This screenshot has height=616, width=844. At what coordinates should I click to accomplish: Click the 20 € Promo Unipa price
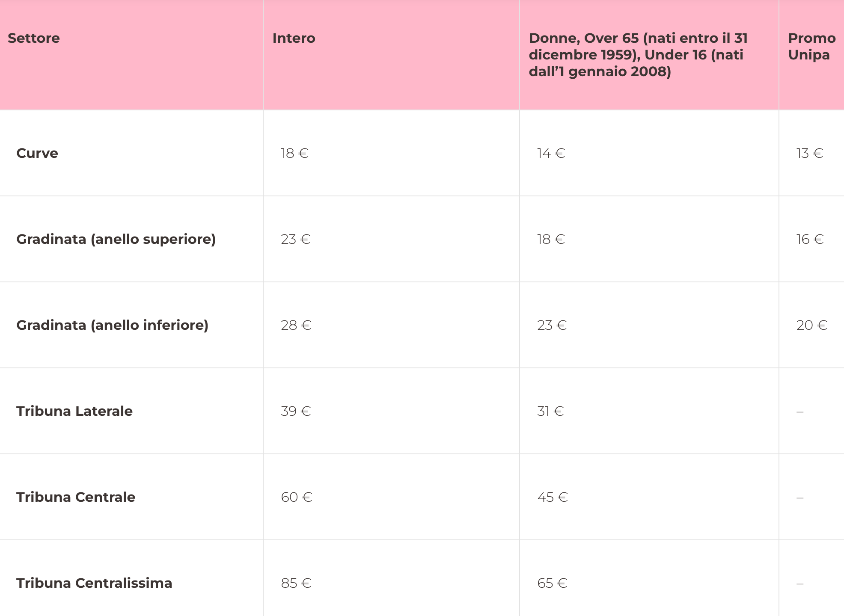pos(812,325)
